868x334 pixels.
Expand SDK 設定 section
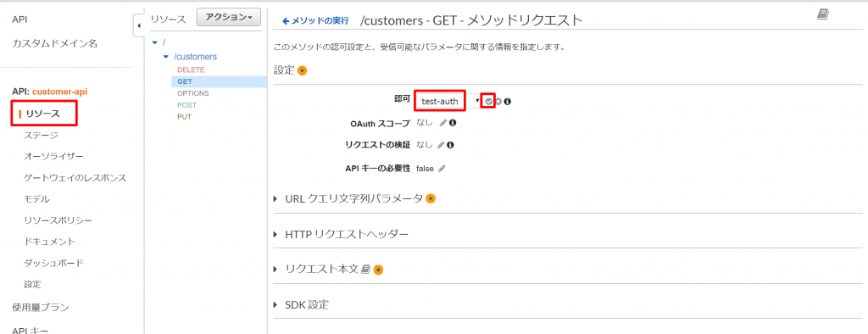(x=275, y=304)
